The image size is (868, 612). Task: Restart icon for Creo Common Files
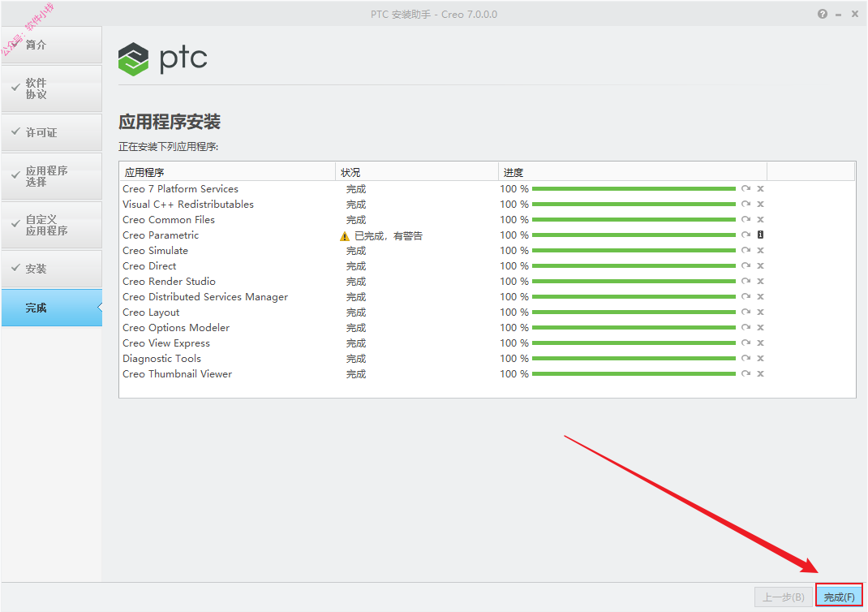746,220
